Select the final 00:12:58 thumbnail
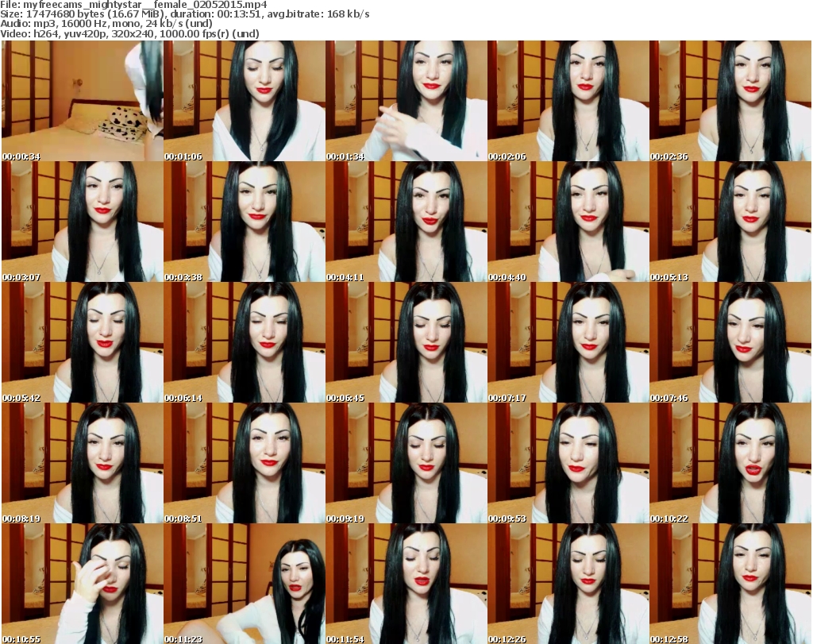Screen dimensions: 813x644 [x=730, y=584]
